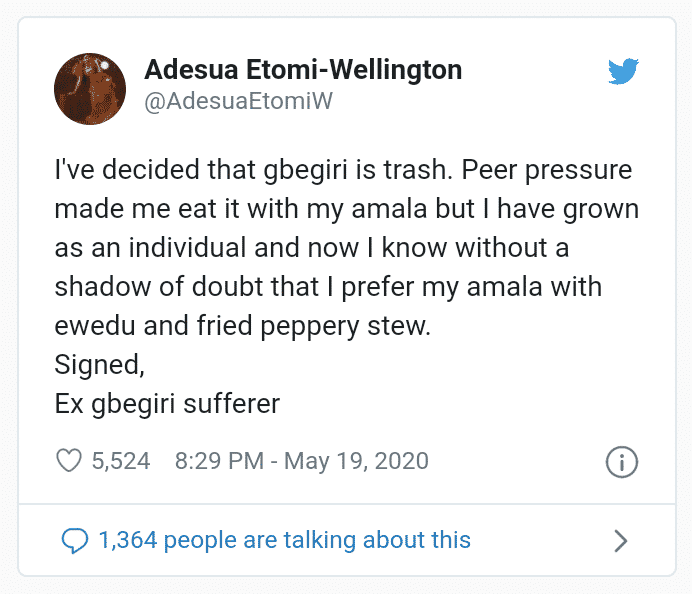Open the tweet info circle icon
The width and height of the screenshot is (692, 594).
pos(622,462)
